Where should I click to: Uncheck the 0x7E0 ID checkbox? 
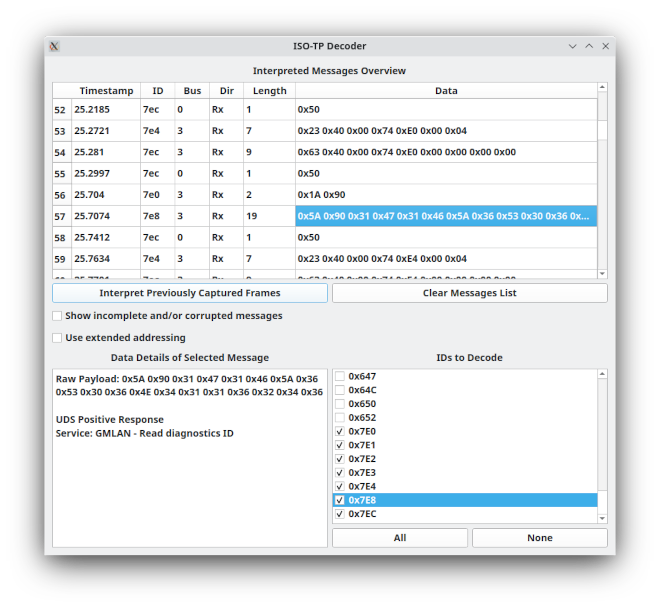coord(340,431)
